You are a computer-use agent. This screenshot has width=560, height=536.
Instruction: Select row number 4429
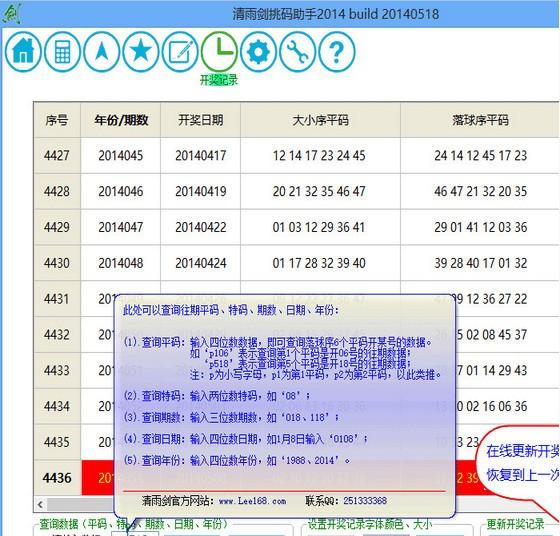[57, 227]
